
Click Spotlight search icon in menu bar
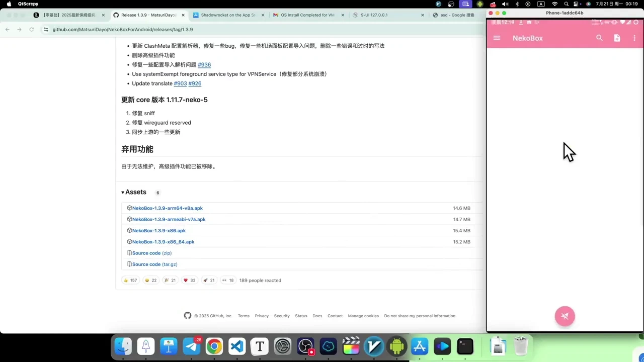(x=566, y=4)
